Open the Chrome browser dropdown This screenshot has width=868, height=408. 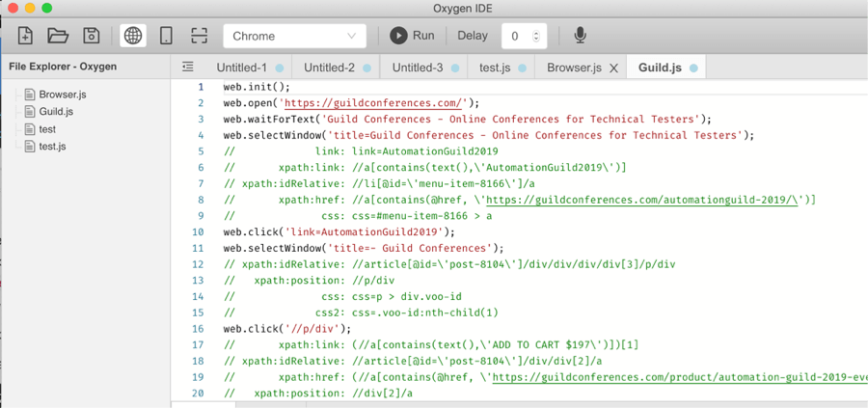coord(294,36)
